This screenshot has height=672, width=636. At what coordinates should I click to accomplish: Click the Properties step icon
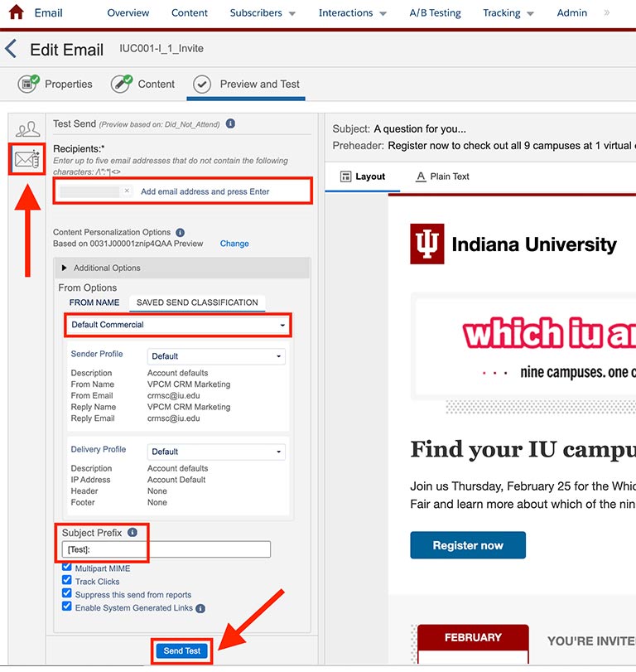29,84
